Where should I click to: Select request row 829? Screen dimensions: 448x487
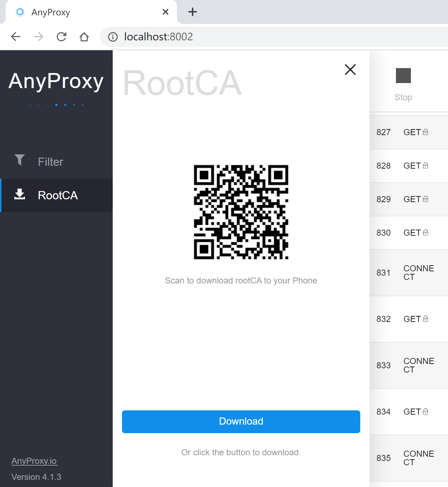tap(409, 199)
